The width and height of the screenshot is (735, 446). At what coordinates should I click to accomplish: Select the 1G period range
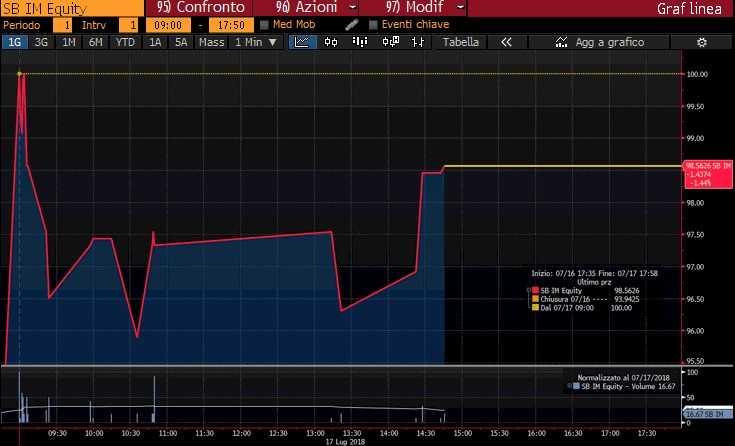[x=15, y=43]
